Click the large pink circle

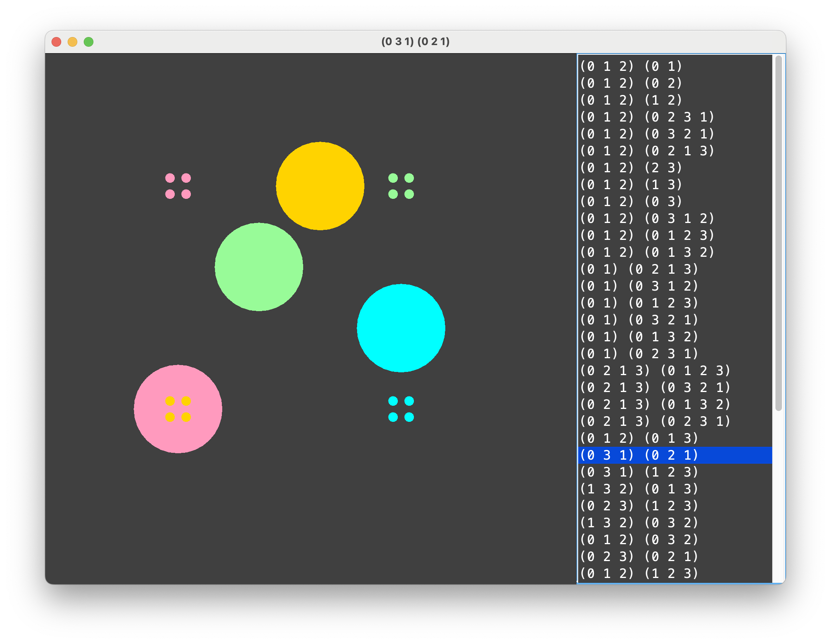point(178,409)
